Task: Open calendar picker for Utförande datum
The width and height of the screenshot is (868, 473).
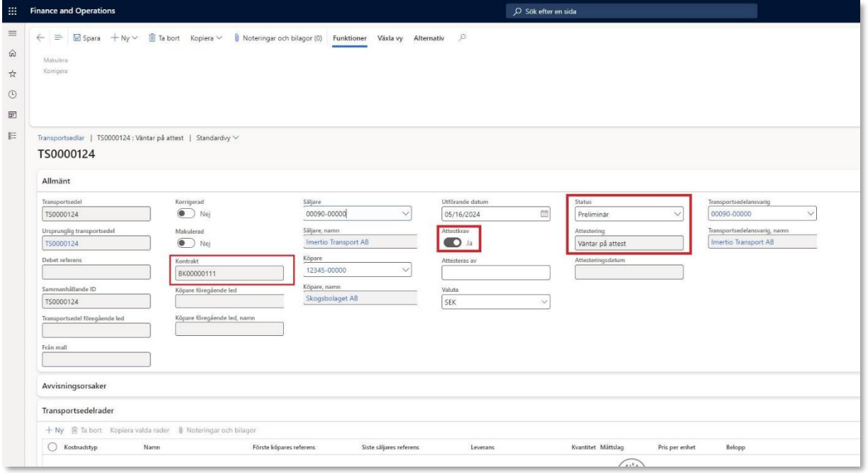Action: pos(544,214)
